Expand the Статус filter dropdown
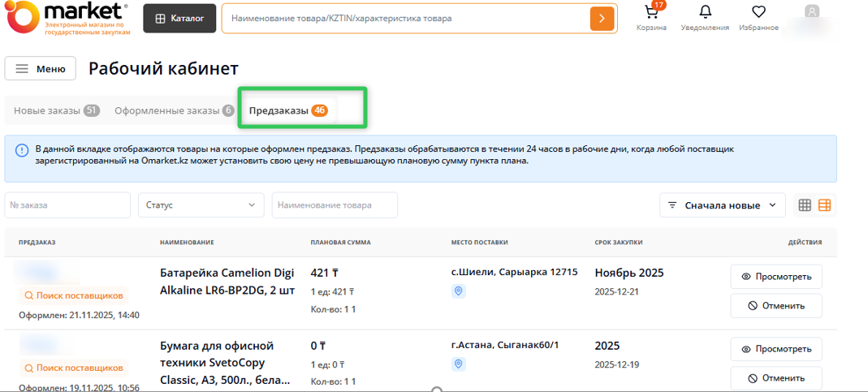 [201, 205]
